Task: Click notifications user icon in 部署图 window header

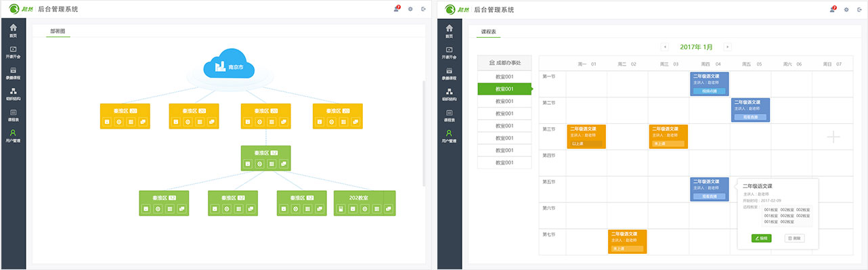Action: (396, 9)
